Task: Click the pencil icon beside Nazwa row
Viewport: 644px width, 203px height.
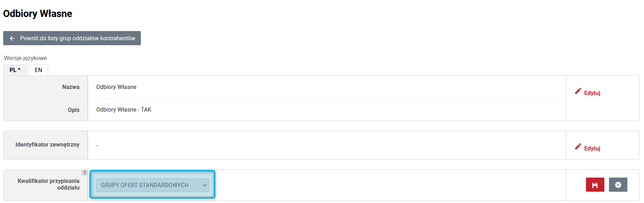Action: tap(578, 91)
